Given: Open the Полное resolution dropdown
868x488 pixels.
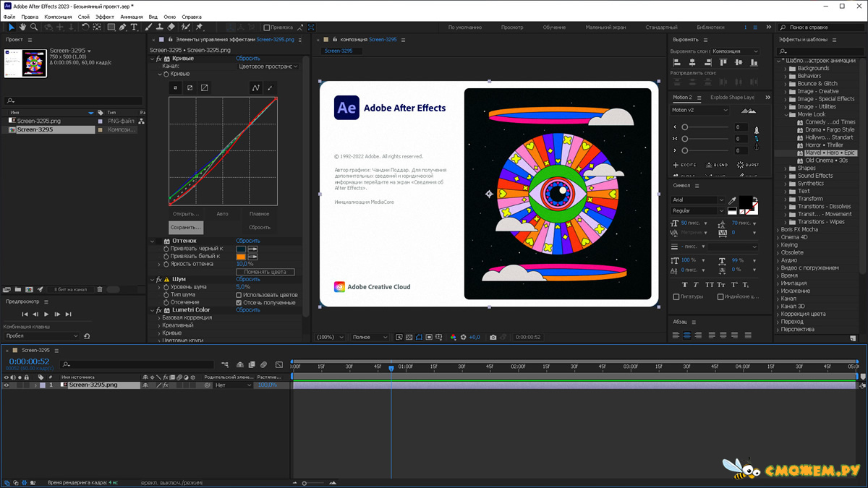Looking at the screenshot, I should [x=370, y=337].
